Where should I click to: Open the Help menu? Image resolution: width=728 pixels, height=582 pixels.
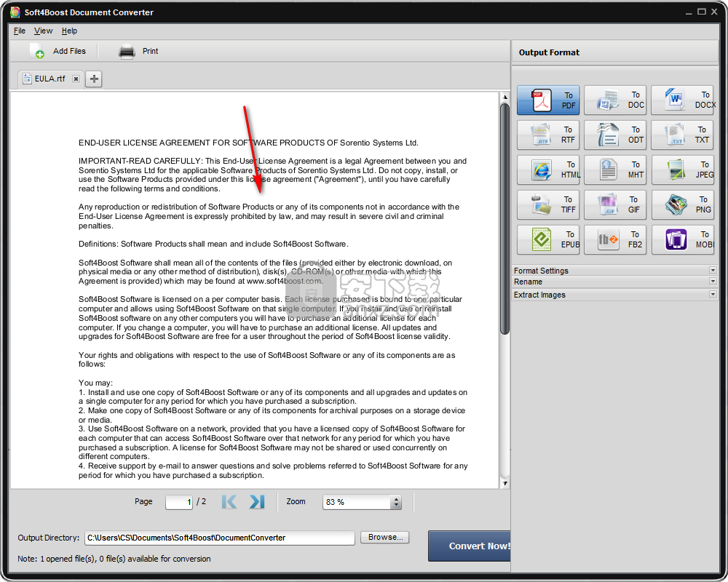[69, 31]
